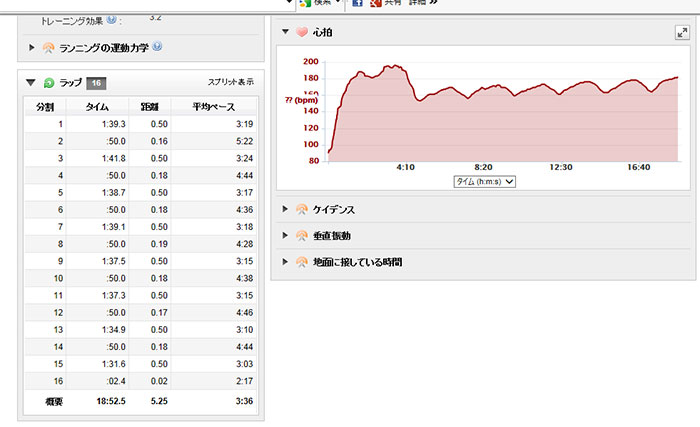Click the Facebook share icon
This screenshot has height=427, width=700.
pyautogui.click(x=357, y=4)
